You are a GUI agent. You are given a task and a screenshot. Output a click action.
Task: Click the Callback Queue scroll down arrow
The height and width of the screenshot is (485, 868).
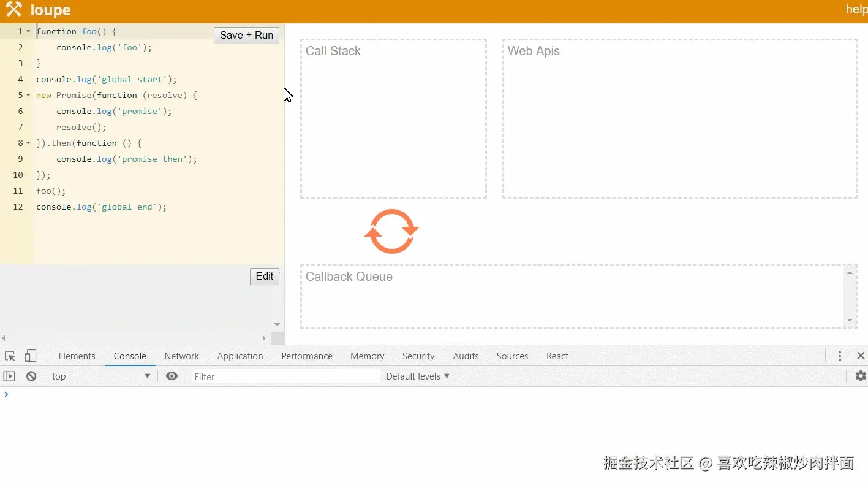click(850, 321)
